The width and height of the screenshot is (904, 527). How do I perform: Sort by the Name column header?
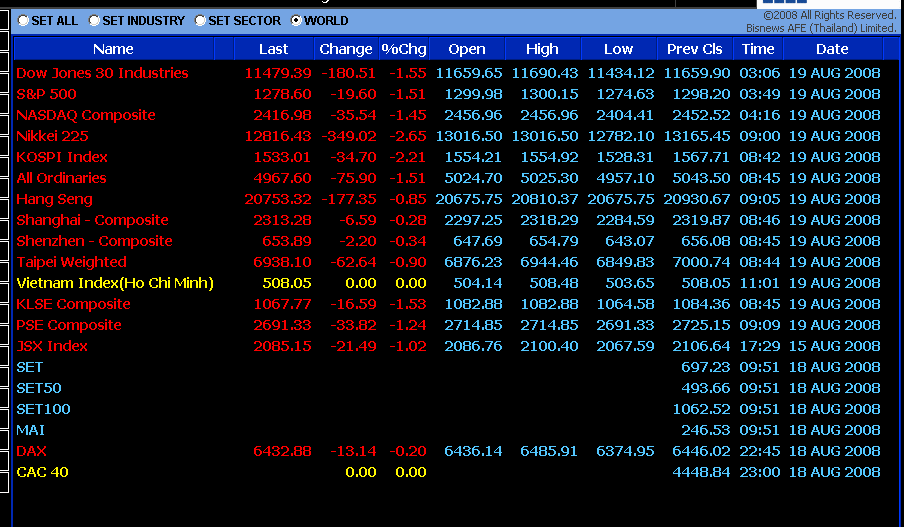(114, 49)
